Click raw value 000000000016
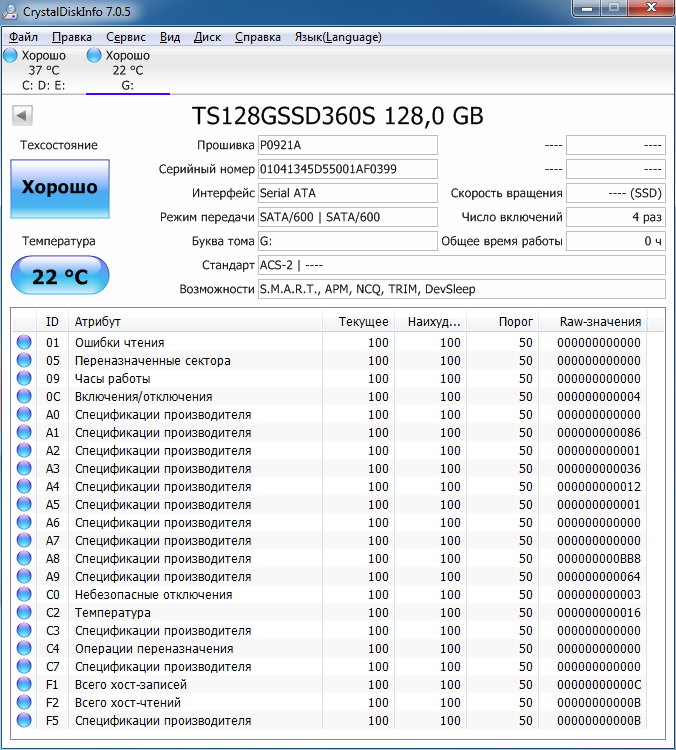 [598, 613]
